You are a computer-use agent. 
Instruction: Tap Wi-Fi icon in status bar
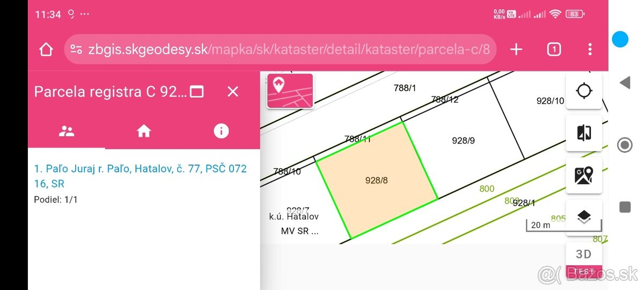click(555, 14)
